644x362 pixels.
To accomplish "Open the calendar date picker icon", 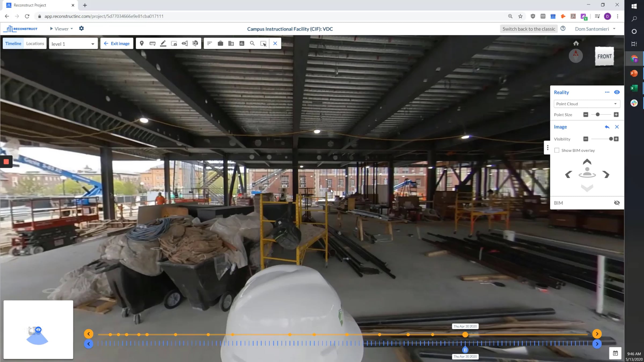I will pyautogui.click(x=615, y=353).
